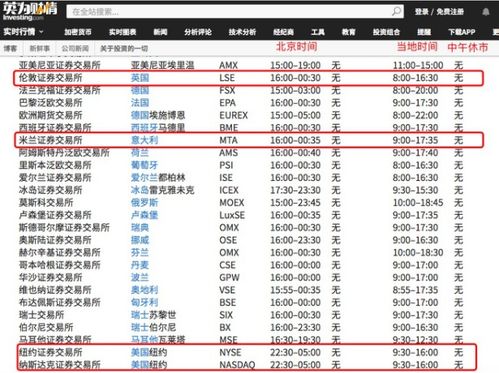Click the 登录 link
The image size is (499, 373).
[421, 12]
